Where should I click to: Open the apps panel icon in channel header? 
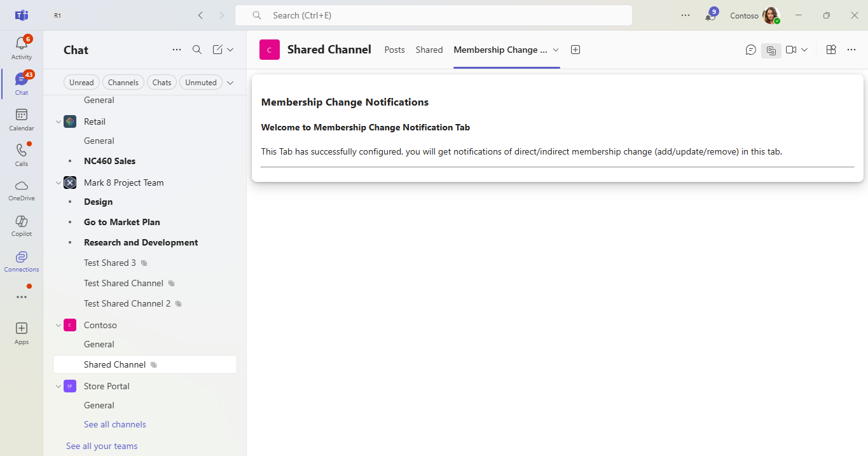point(831,50)
